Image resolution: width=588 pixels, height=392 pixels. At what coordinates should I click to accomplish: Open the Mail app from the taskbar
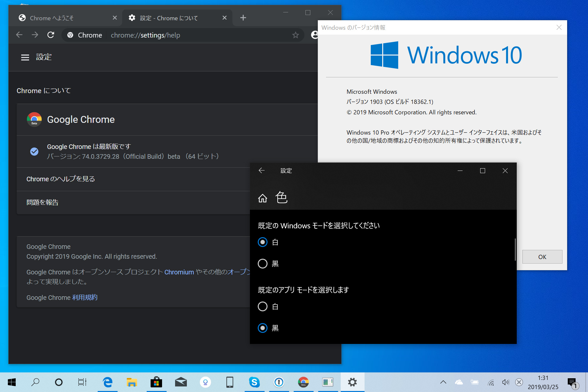click(x=181, y=382)
